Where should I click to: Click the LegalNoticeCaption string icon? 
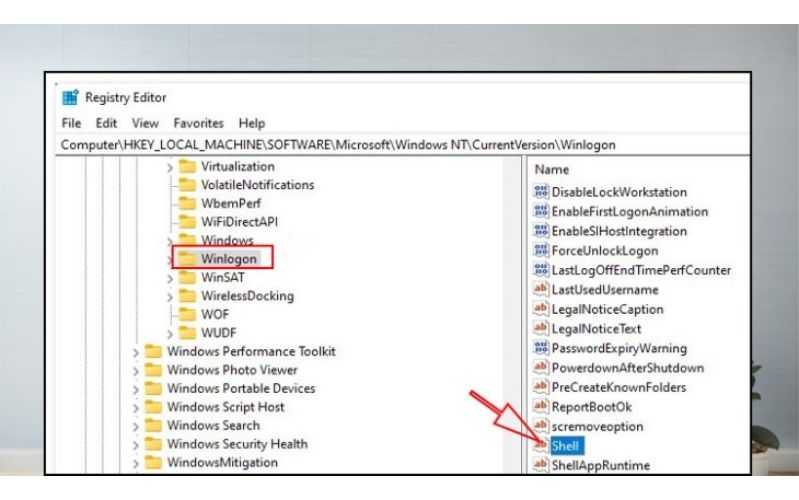pos(541,308)
